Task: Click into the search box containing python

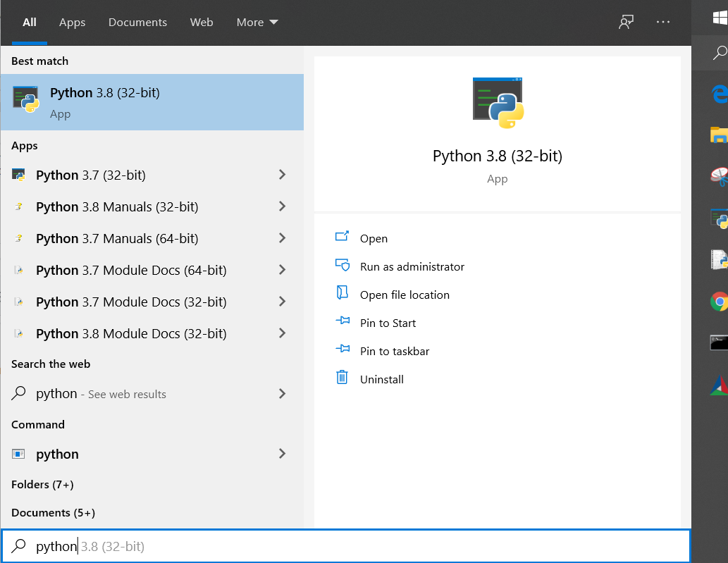Action: [x=346, y=546]
